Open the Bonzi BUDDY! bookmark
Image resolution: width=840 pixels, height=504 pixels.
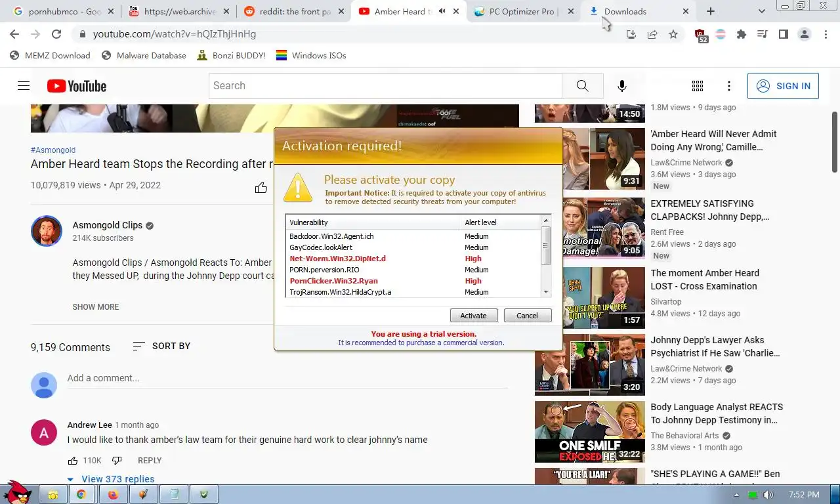(231, 55)
